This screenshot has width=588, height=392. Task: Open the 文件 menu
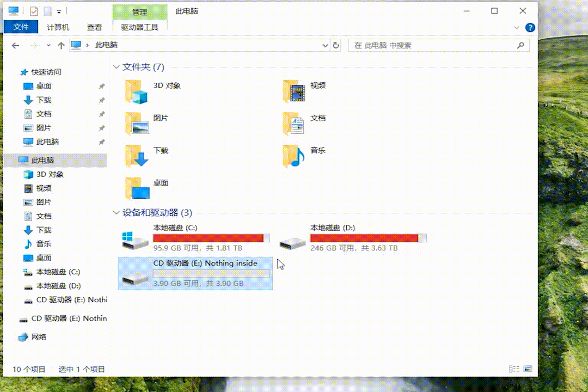pyautogui.click(x=21, y=27)
